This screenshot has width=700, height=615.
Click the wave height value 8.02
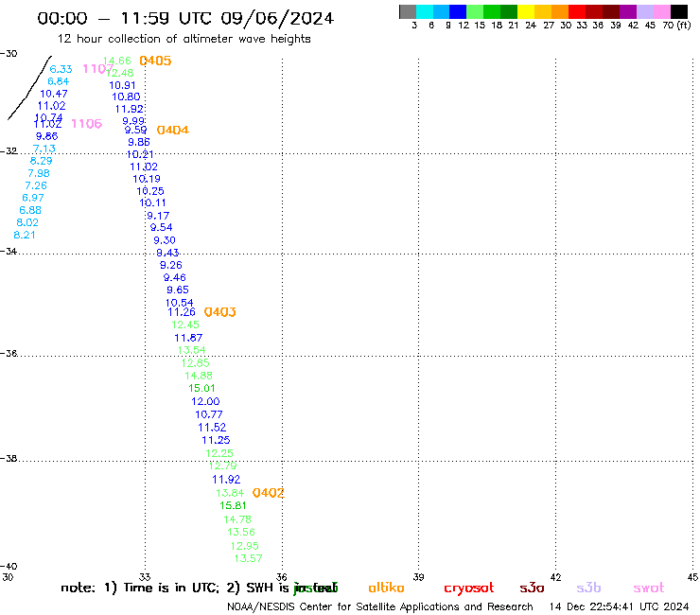(x=27, y=222)
